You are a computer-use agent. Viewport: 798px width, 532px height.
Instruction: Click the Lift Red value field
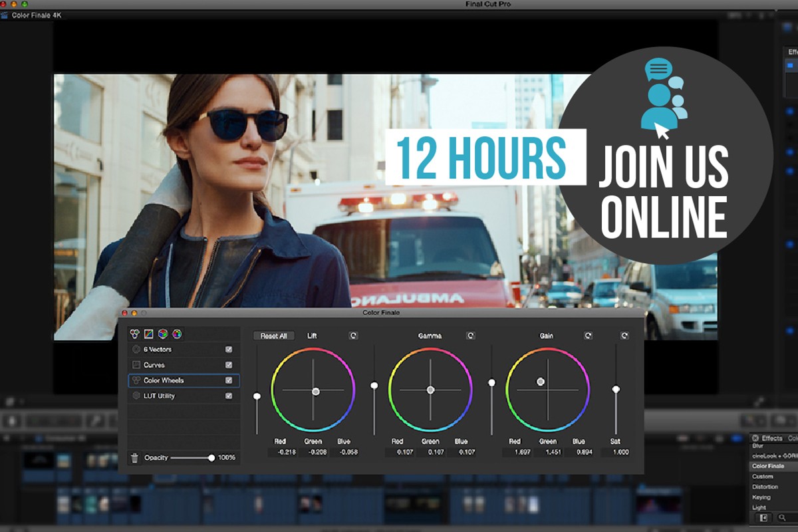(282, 452)
